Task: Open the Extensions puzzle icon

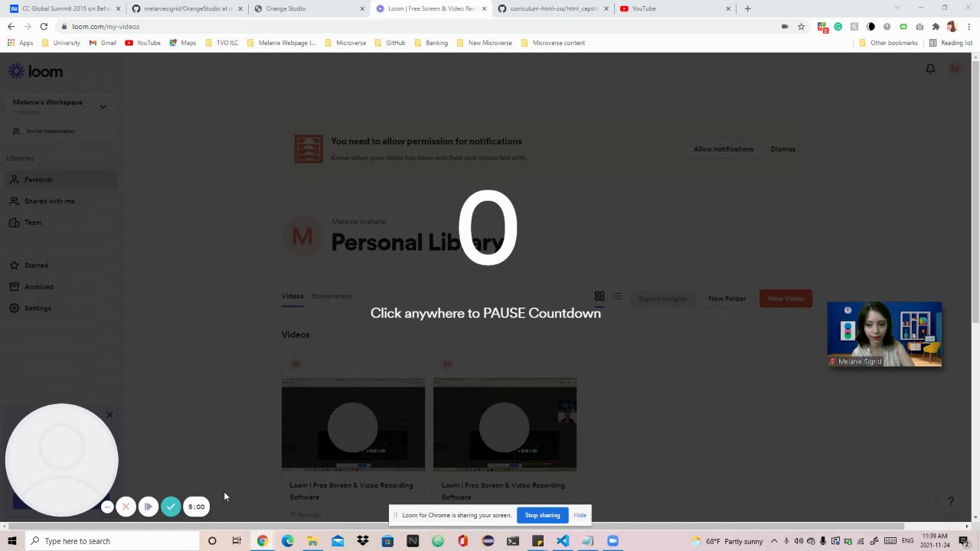Action: click(x=936, y=27)
